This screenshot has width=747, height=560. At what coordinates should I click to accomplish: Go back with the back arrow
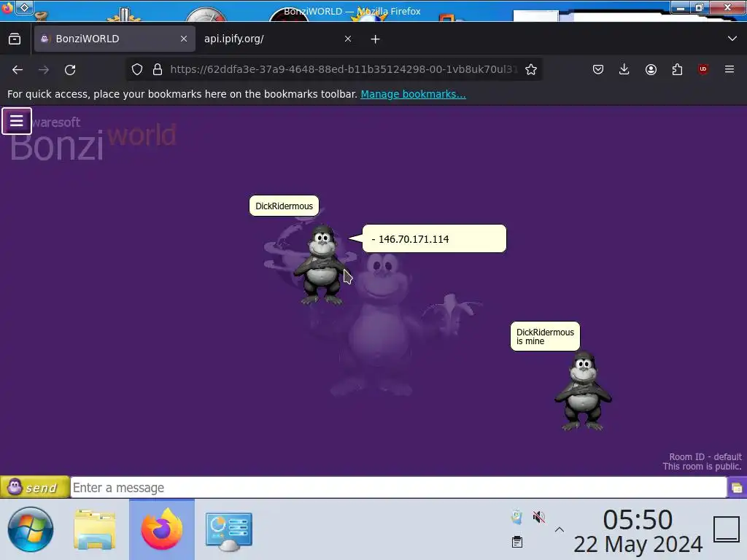[x=18, y=70]
